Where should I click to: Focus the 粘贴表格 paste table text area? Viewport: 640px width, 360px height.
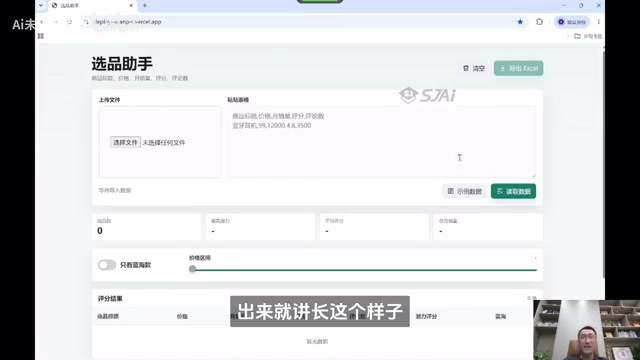point(382,142)
